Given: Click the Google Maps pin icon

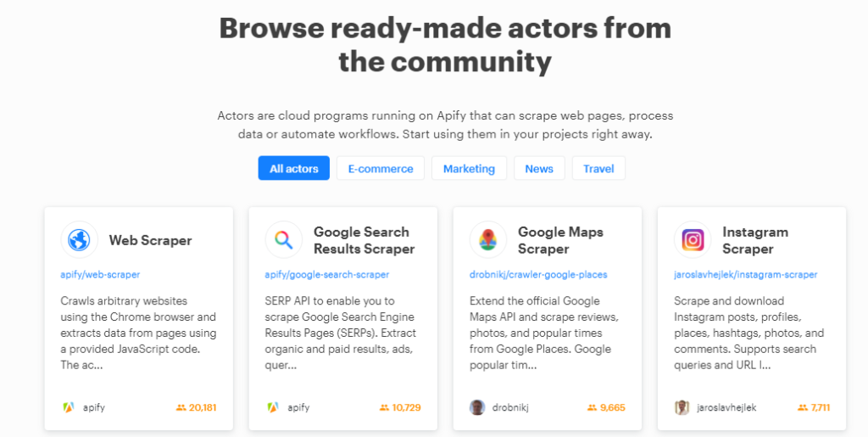Looking at the screenshot, I should click(x=488, y=240).
